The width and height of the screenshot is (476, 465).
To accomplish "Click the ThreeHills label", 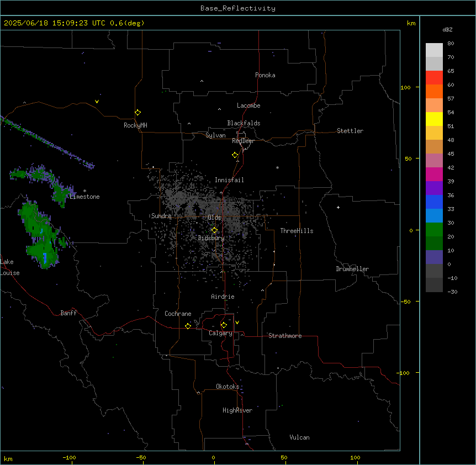I will (297, 231).
